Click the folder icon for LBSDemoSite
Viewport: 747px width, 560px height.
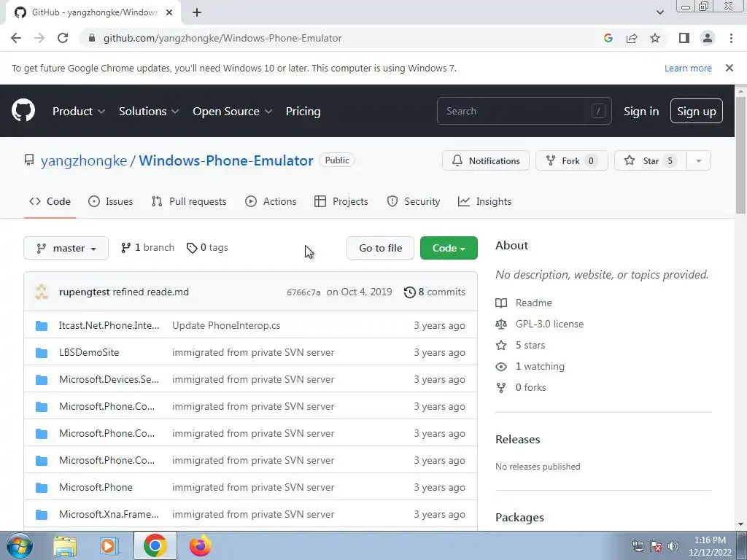42,353
